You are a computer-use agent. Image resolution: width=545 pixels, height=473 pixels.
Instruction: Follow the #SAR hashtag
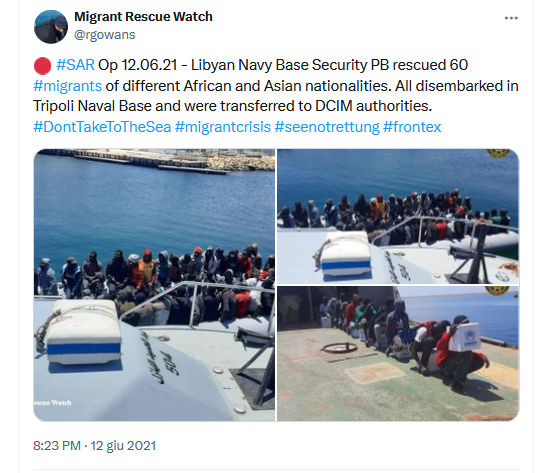tap(75, 65)
